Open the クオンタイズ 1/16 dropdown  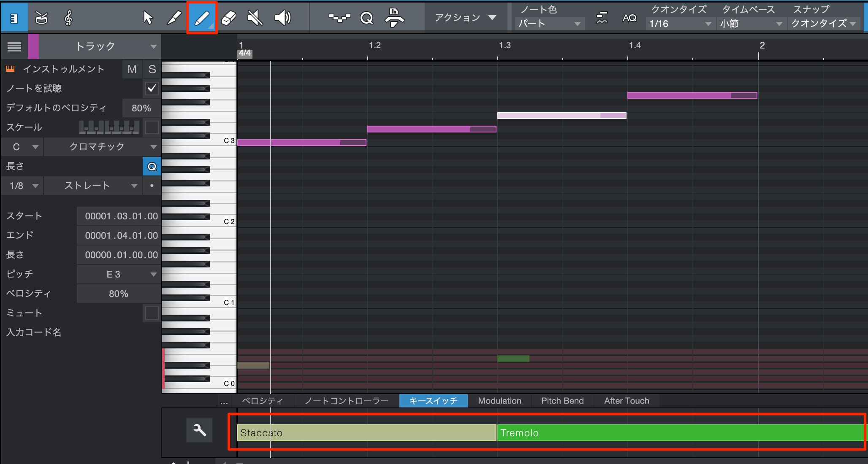coord(680,24)
